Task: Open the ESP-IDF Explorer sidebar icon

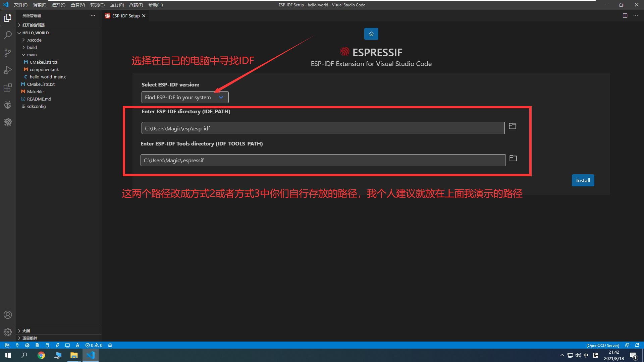Action: [x=8, y=122]
